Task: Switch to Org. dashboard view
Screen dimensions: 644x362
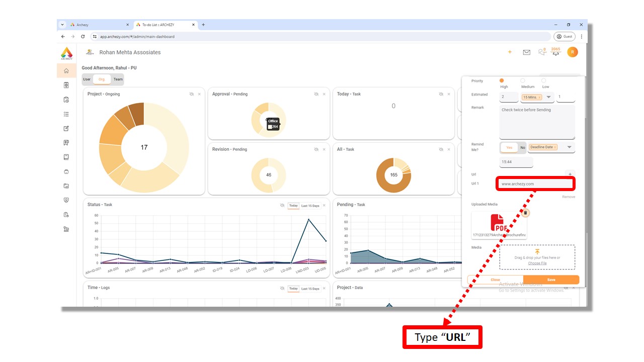Action: (102, 79)
